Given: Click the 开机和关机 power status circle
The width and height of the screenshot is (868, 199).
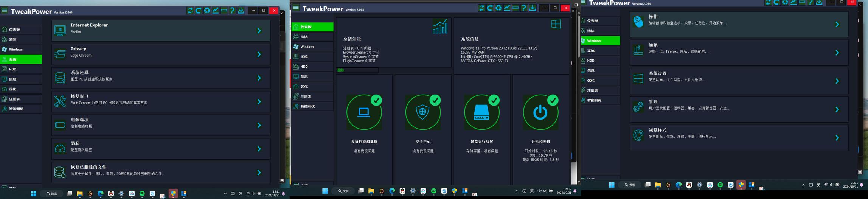Looking at the screenshot, I should coord(540,112).
